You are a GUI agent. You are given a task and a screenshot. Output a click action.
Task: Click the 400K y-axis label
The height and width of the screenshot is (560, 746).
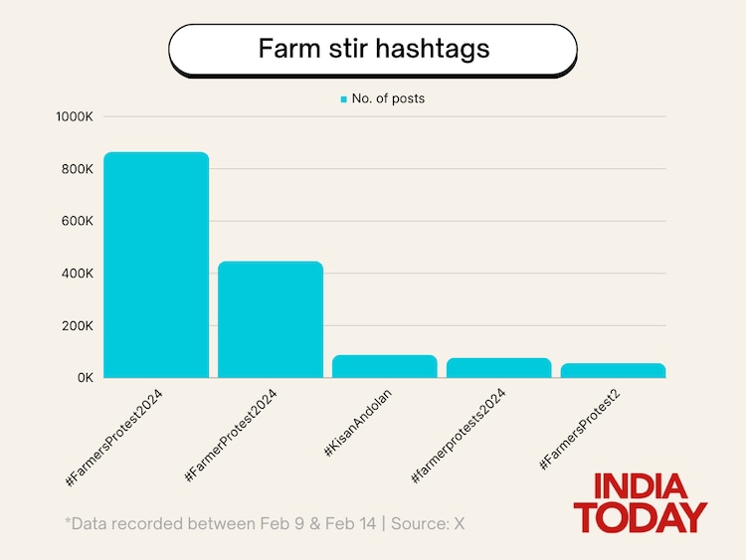coord(77,274)
